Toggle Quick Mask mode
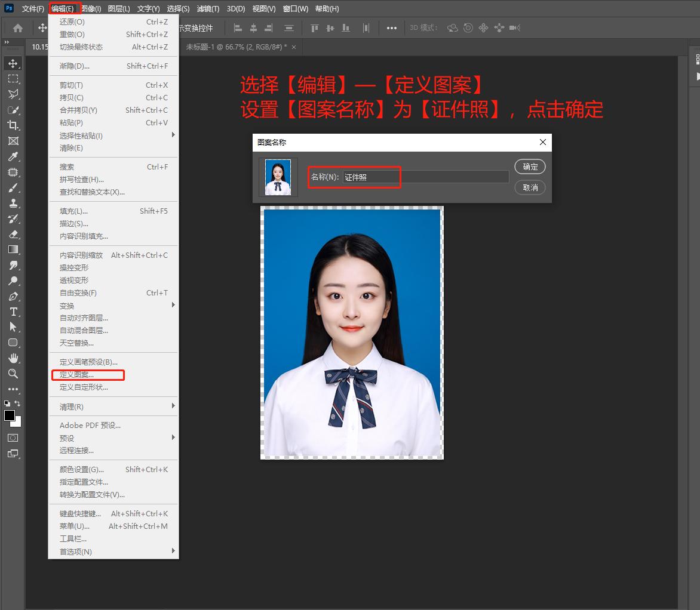 [x=13, y=438]
